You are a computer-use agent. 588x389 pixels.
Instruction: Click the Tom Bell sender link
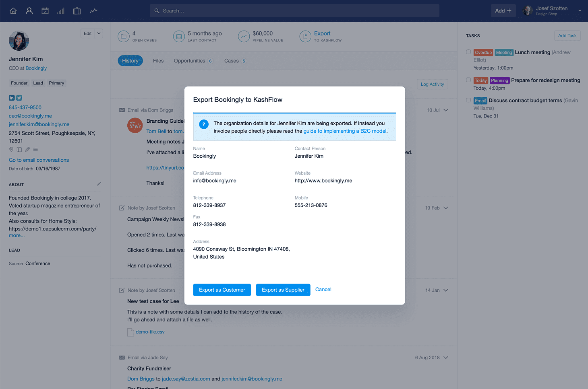[156, 132]
